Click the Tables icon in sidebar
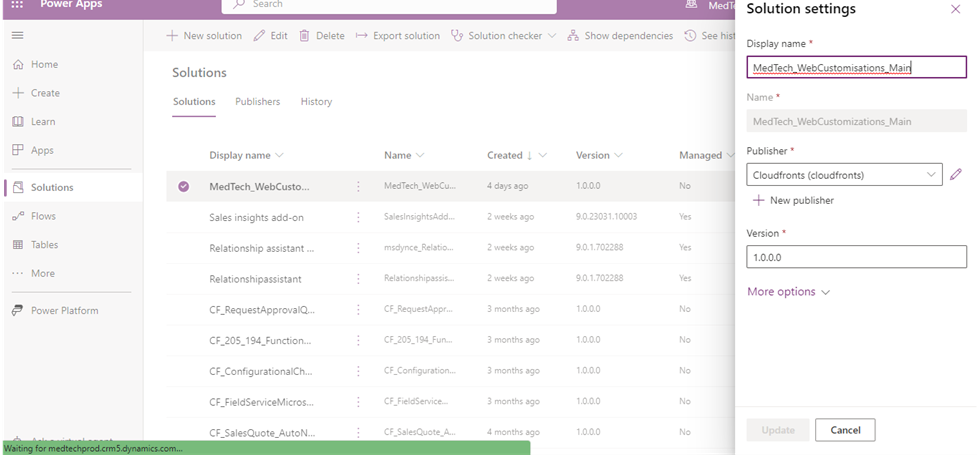 coord(18,244)
